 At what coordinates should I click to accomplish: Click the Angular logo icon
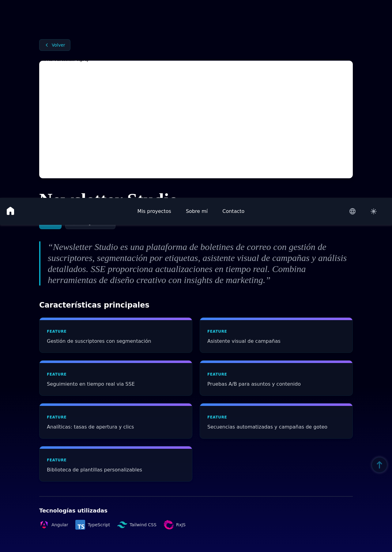pyautogui.click(x=44, y=525)
